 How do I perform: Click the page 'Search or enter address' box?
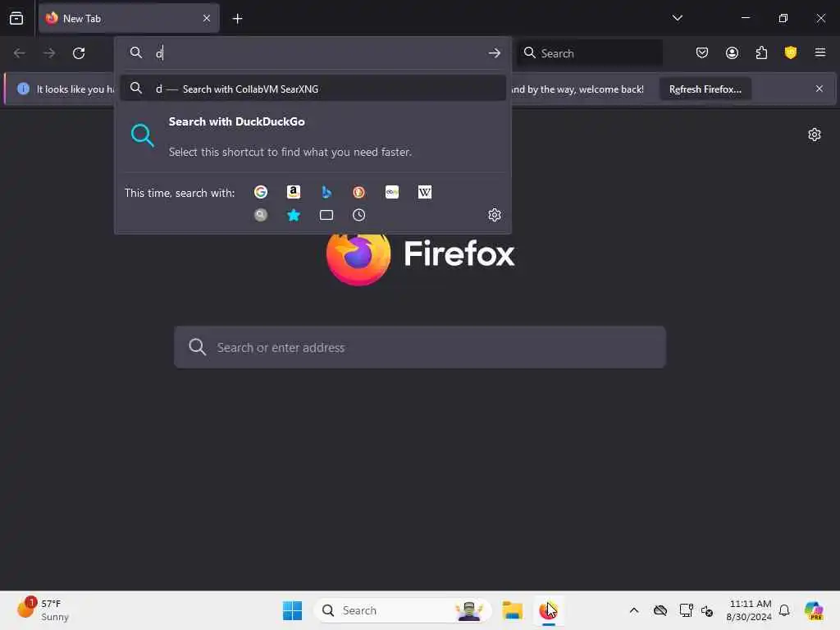420,347
